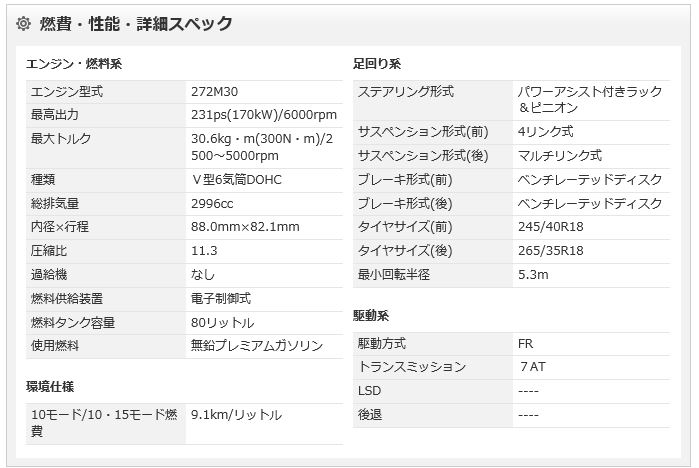Click the サスペンション形式(前) label
Screen dimensions: 699x468
point(423,132)
